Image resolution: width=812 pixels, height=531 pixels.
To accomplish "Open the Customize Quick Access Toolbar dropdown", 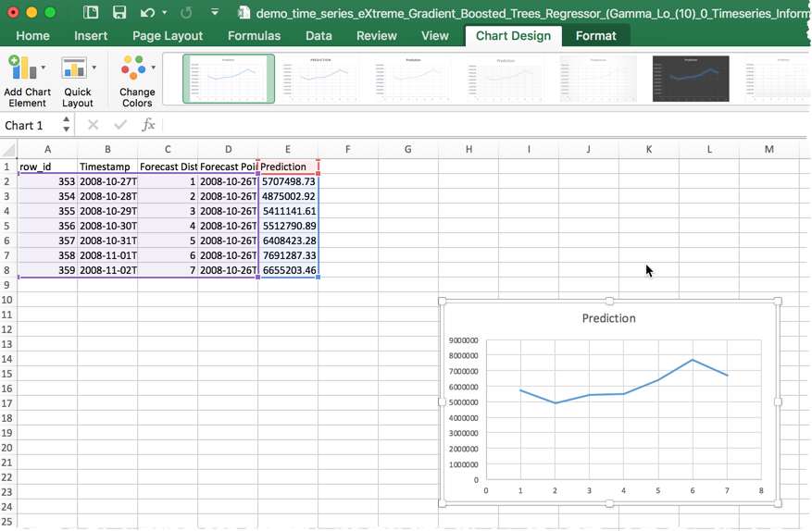I will pyautogui.click(x=215, y=13).
